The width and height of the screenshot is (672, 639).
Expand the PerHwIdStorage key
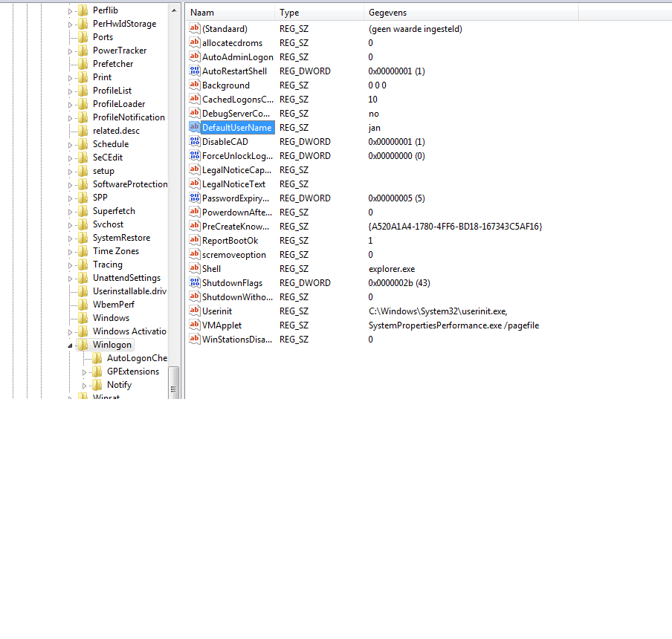[x=71, y=25]
